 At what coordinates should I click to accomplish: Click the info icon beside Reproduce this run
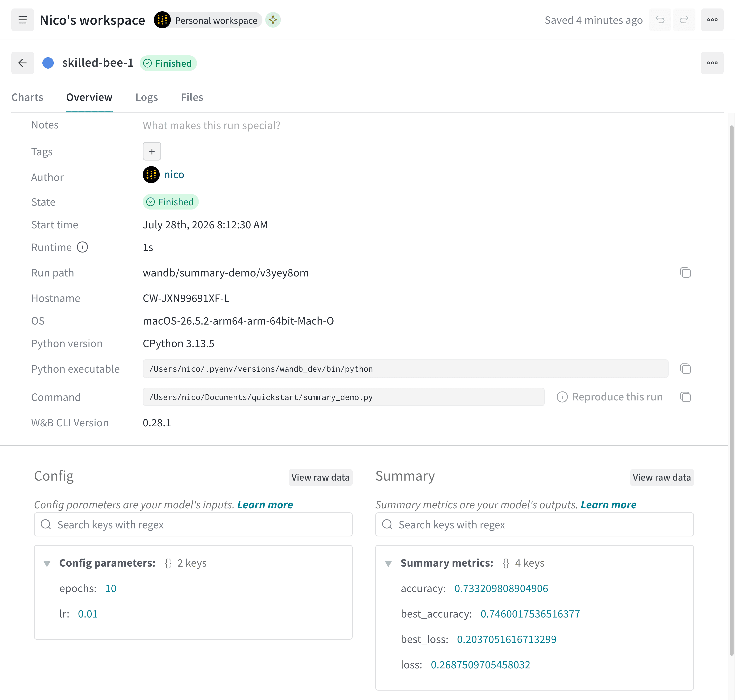coord(562,397)
